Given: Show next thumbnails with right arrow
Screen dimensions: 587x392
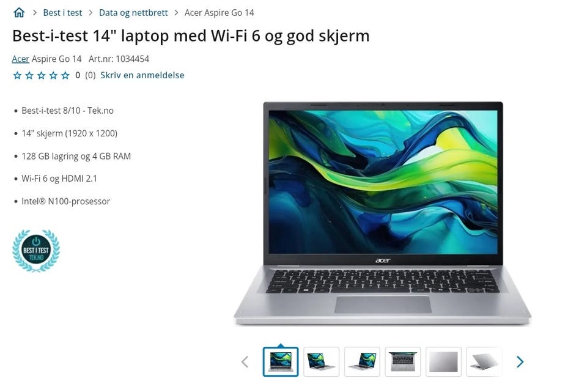Looking at the screenshot, I should point(520,361).
